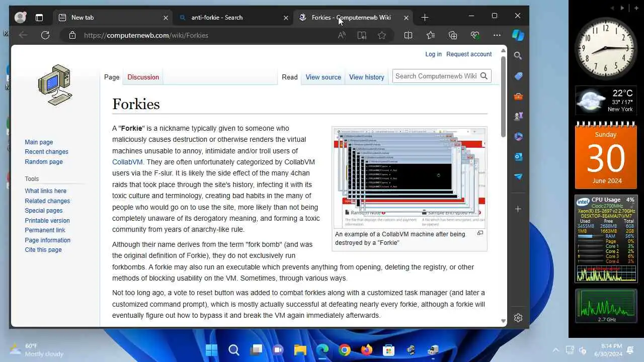Open sidebar Shopping tag icon
644x362 pixels.
point(518,76)
